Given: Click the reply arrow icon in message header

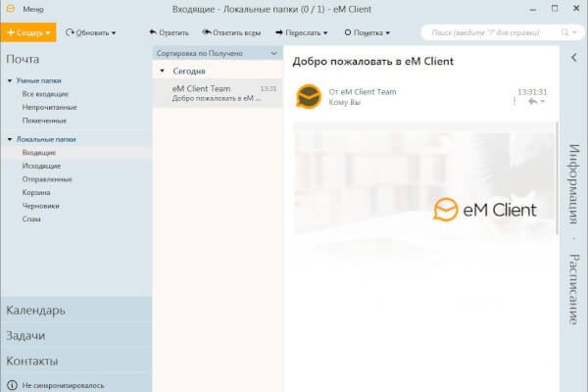Looking at the screenshot, I should 532,101.
